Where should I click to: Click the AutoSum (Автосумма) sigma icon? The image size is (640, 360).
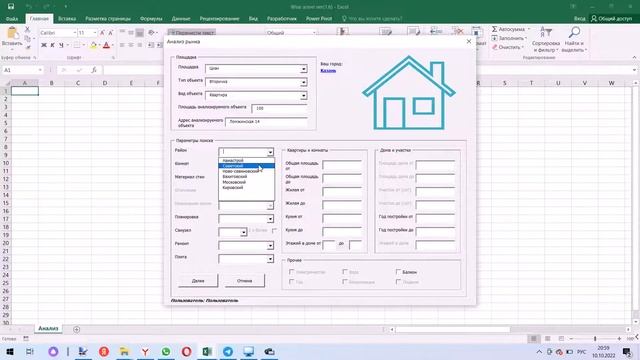[494, 29]
